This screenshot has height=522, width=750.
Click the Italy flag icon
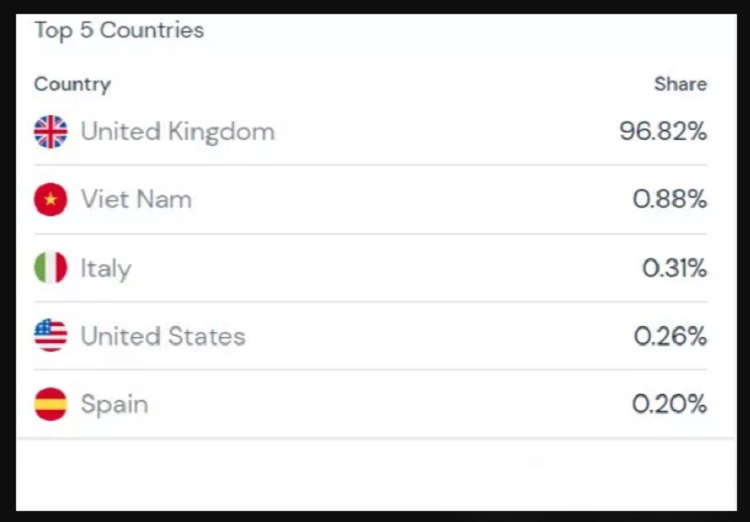51,267
